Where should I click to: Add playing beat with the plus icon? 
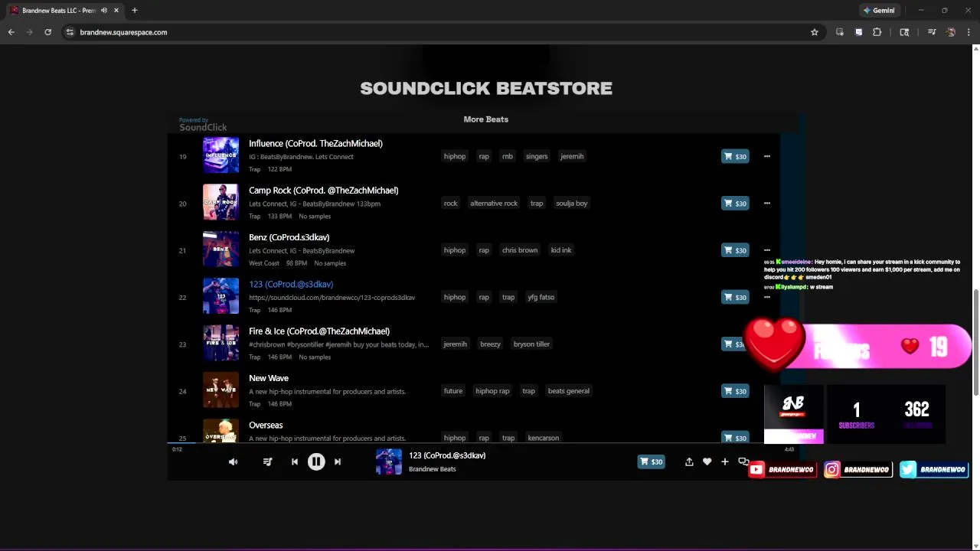(725, 461)
